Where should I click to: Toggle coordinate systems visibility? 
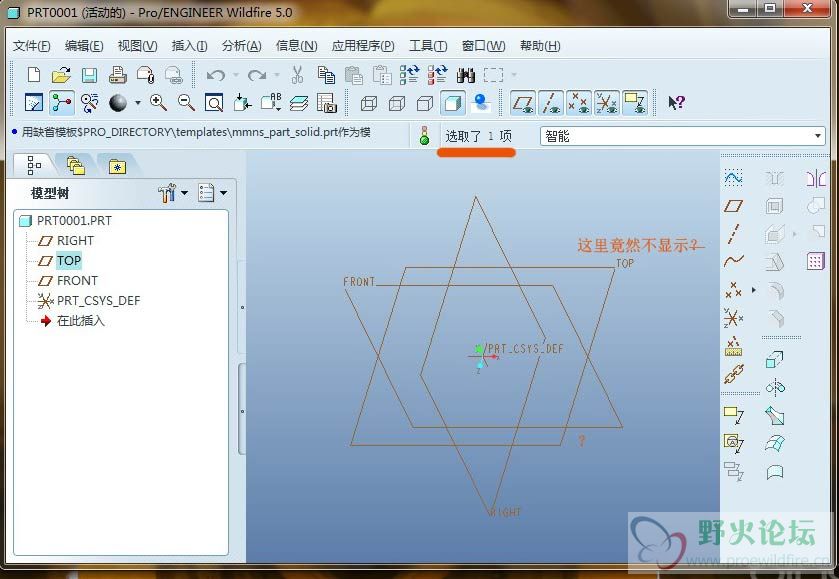click(x=606, y=102)
